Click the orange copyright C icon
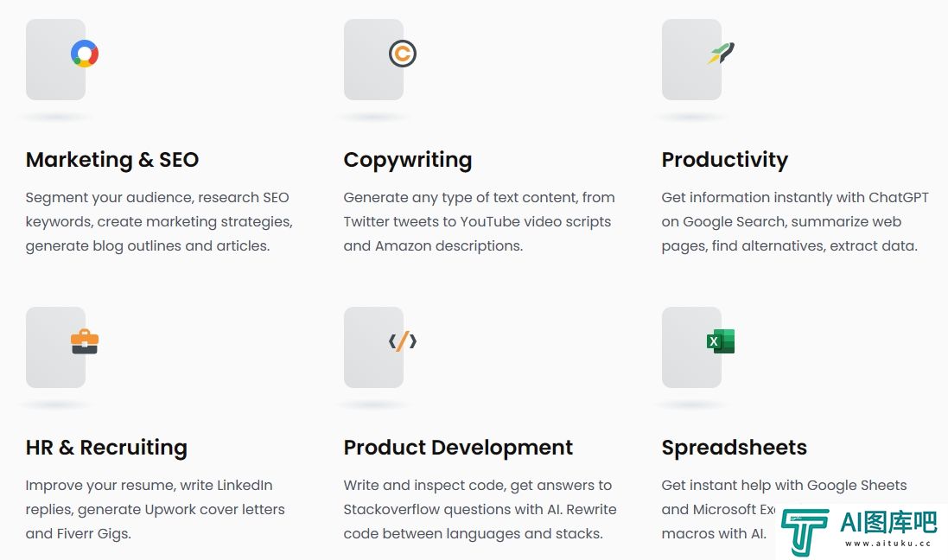 (403, 54)
